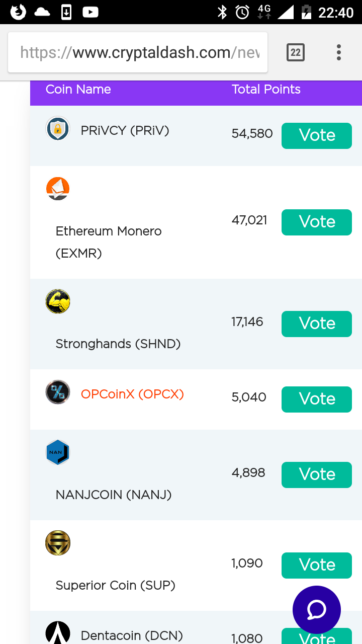Tap the Superior Coin gold logo
The width and height of the screenshot is (362, 644).
(58, 543)
